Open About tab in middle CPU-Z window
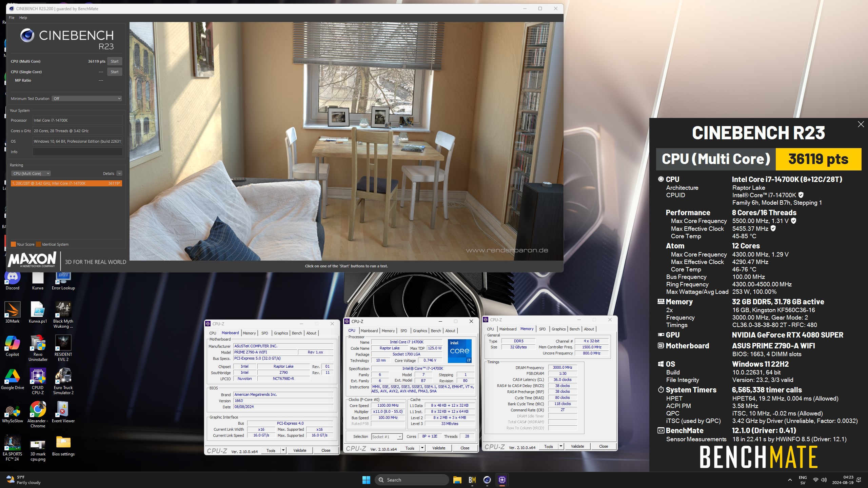This screenshot has height=488, width=868. click(450, 331)
